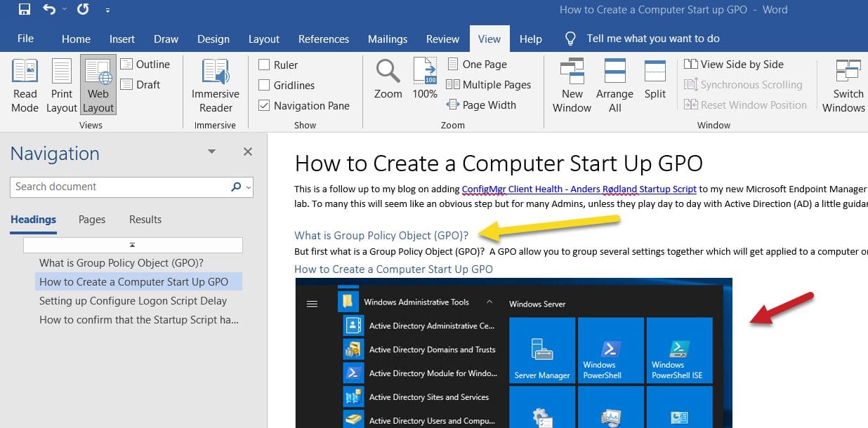
Task: Open the Design ribbon tab
Action: click(213, 39)
